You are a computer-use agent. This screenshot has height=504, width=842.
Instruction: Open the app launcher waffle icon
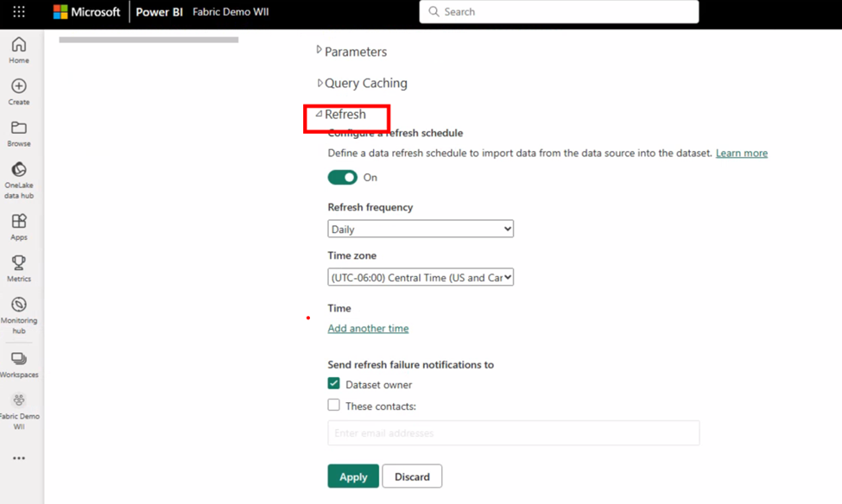coord(19,11)
